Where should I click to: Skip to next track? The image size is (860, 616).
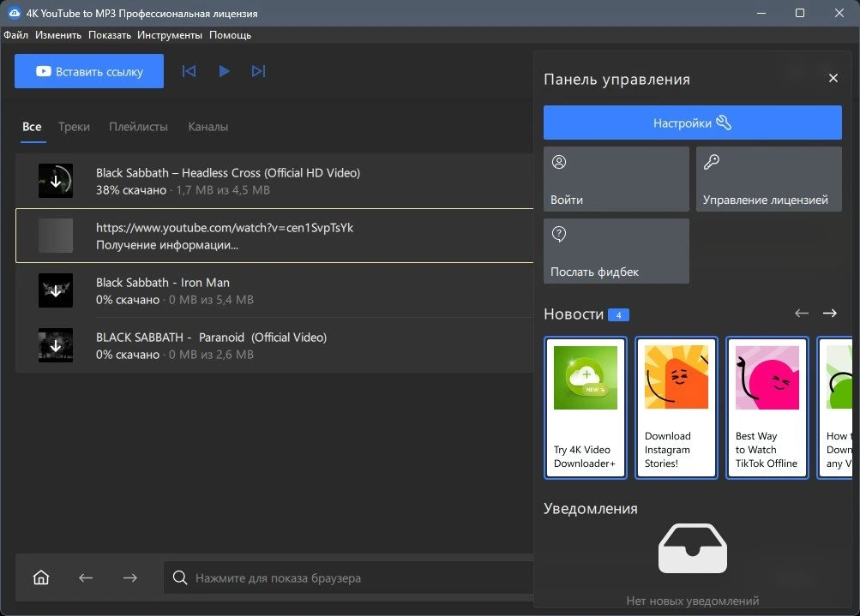(x=258, y=71)
